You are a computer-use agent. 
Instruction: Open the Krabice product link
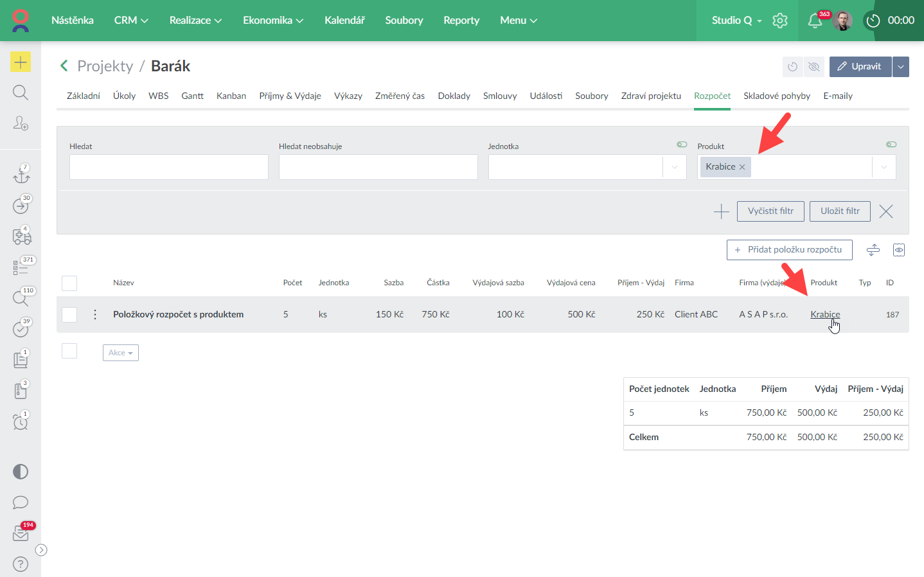[825, 314]
